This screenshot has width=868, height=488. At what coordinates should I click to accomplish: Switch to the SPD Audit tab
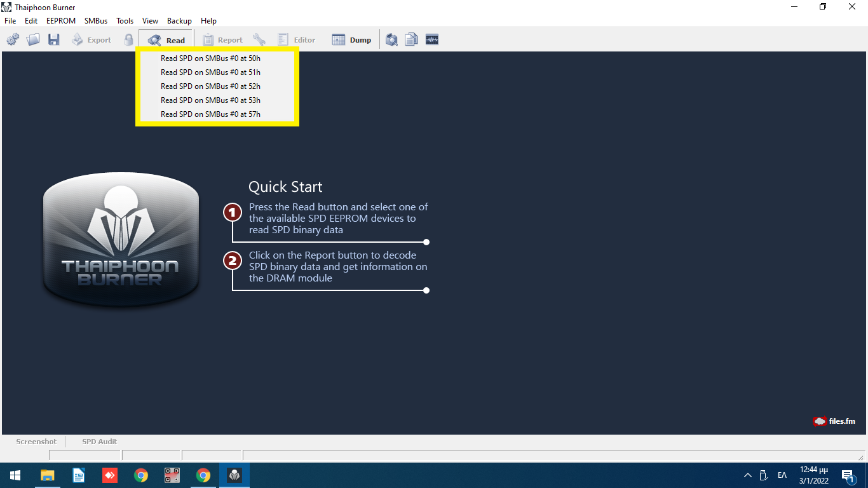pos(99,442)
